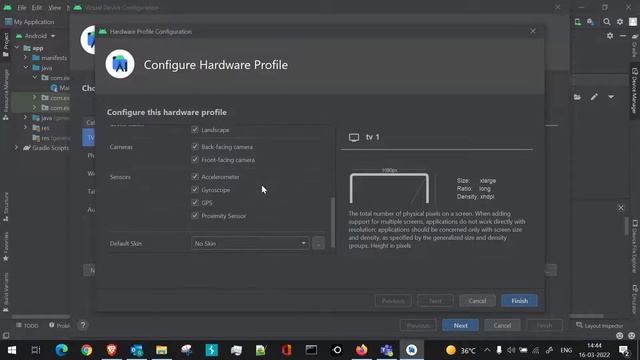Open Microsoft Teams from taskbar
This screenshot has width=640, height=360.
387,350
